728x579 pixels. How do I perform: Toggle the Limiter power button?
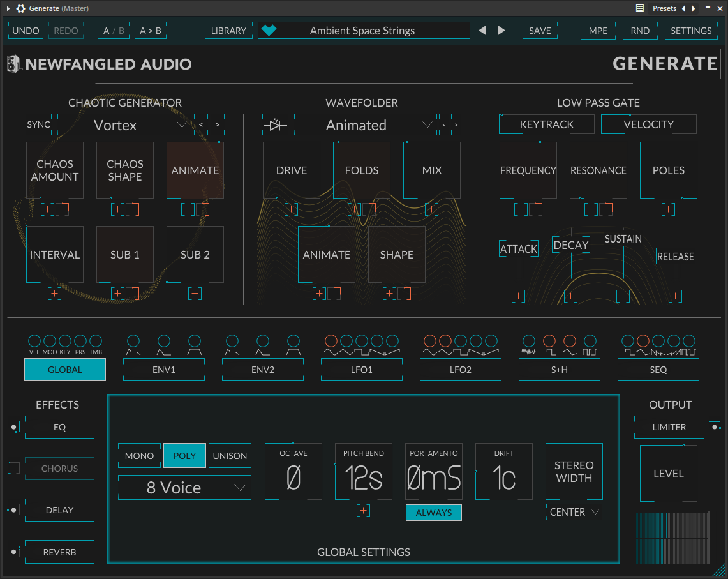pyautogui.click(x=715, y=426)
